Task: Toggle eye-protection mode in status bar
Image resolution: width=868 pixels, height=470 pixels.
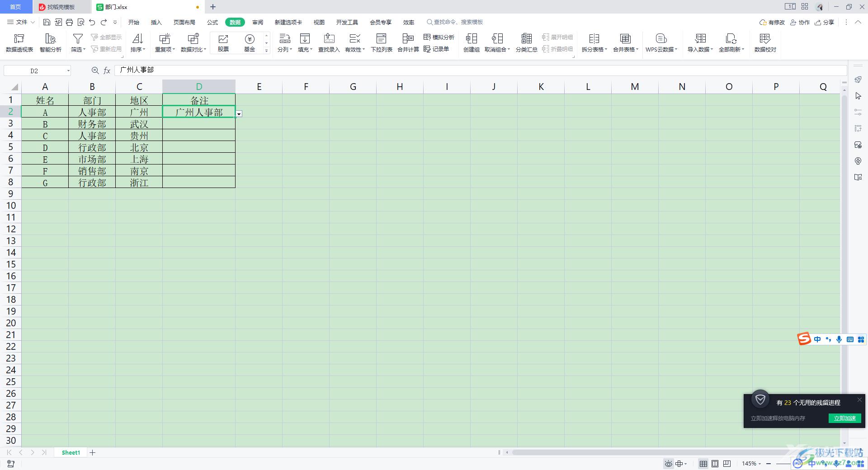Action: (668, 464)
